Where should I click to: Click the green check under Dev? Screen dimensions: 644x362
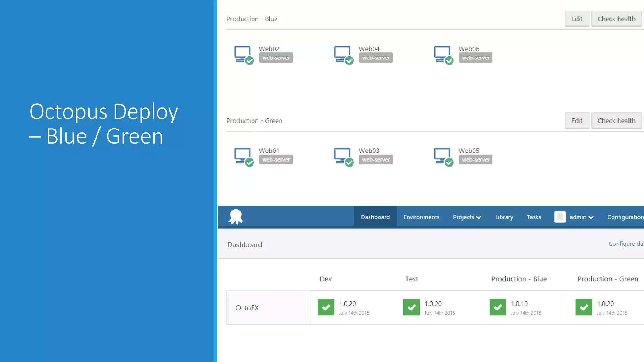coord(326,307)
